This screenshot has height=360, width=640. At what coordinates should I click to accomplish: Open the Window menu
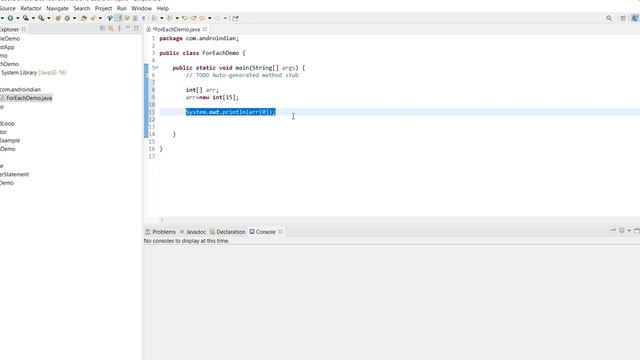tap(141, 8)
